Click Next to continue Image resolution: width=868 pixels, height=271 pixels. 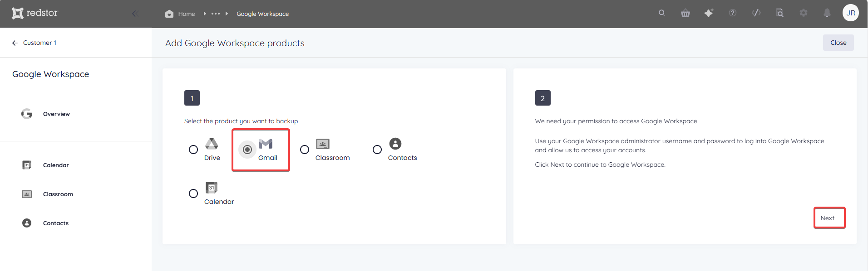point(828,218)
